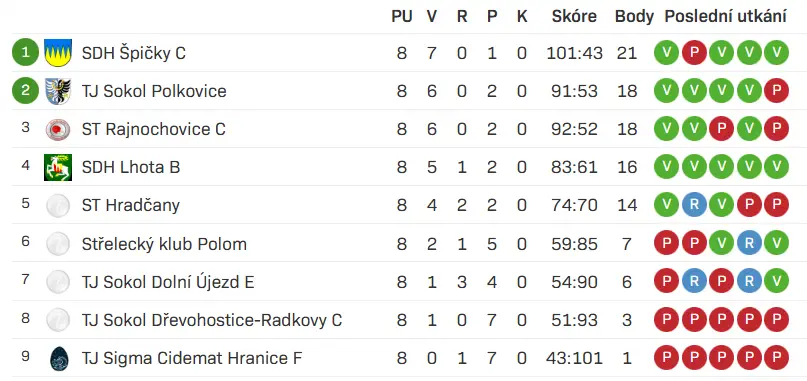Click the Skóre column header

click(x=574, y=16)
